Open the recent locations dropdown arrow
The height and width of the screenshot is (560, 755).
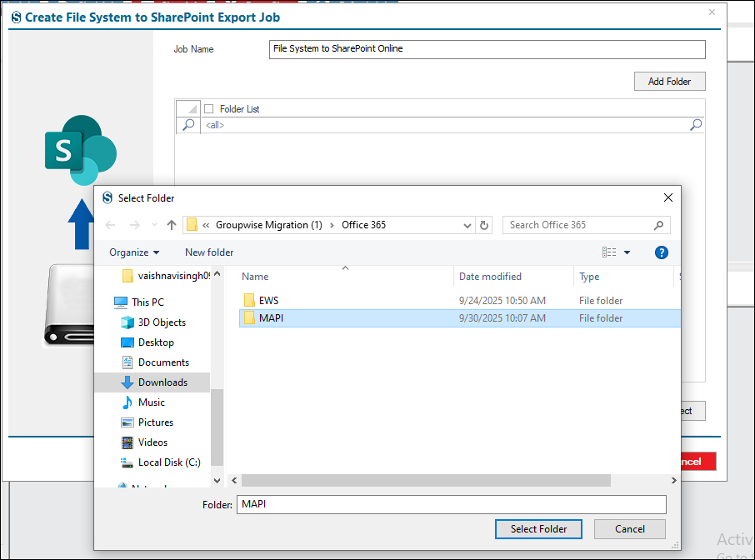pyautogui.click(x=154, y=225)
